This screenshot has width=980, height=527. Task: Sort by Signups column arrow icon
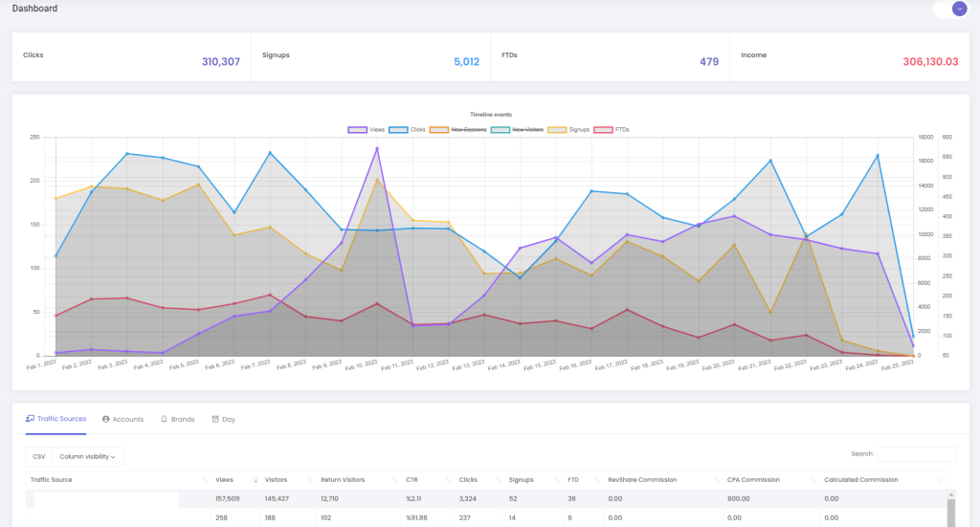pyautogui.click(x=557, y=479)
